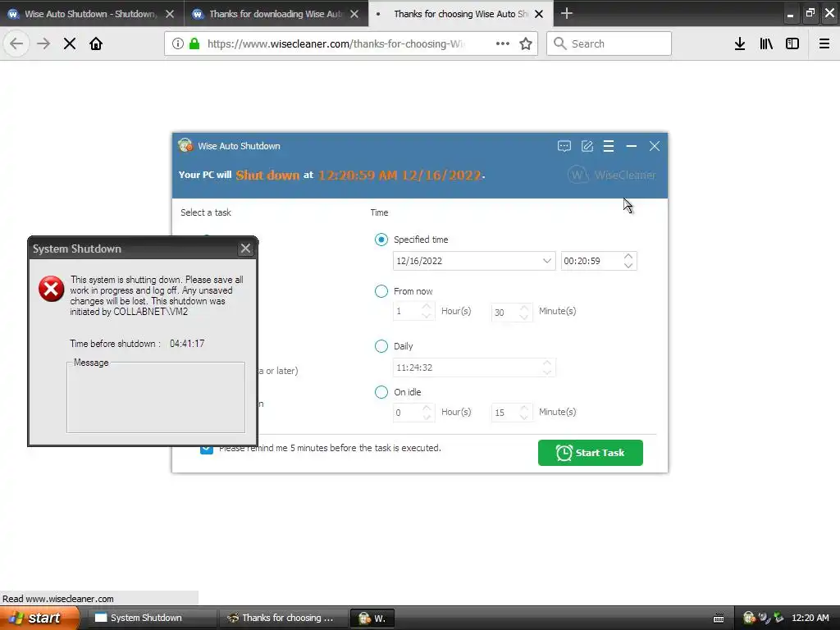Viewport: 840px width, 630px height.
Task: Select 'Thanks for choosing Wise Auto' tab
Action: pos(461,13)
